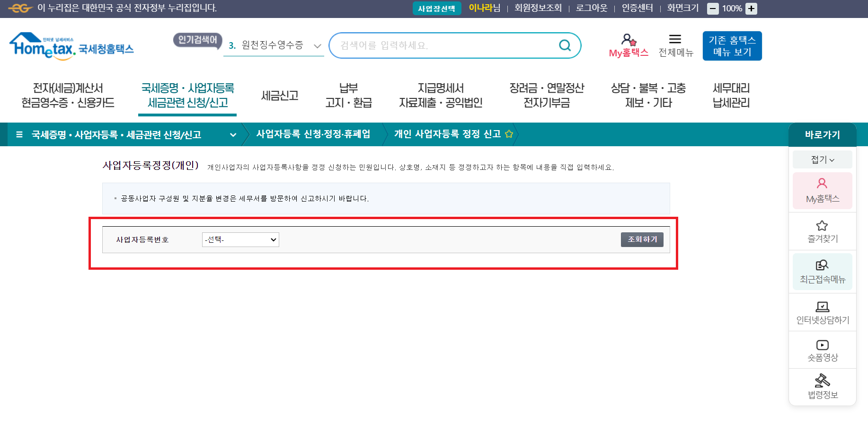Click the 사업자등록정정(개인) heading

(151, 166)
